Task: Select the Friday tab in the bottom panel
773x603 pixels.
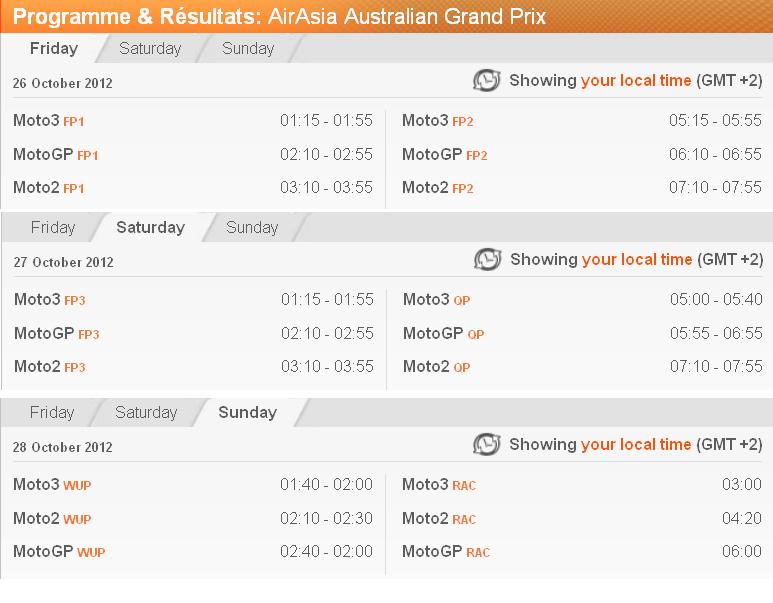Action: pos(52,412)
